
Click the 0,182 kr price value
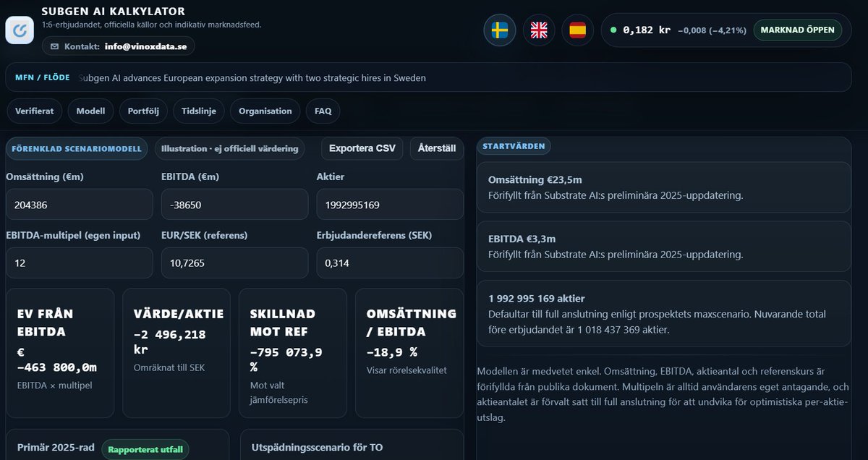[647, 30]
